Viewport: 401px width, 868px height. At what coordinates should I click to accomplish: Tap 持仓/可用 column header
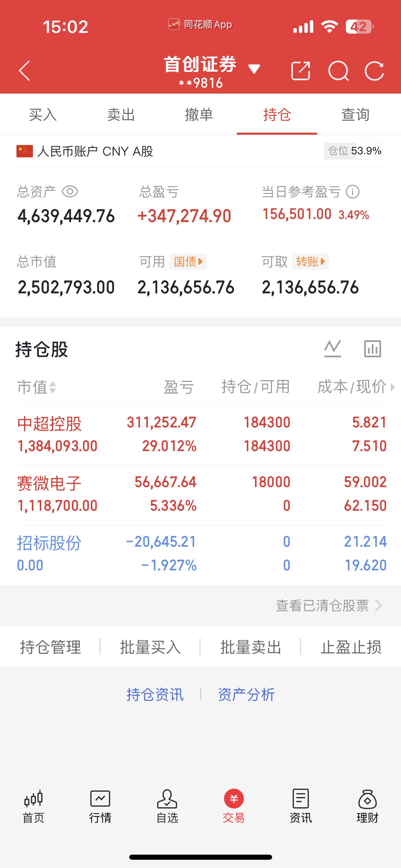click(x=256, y=387)
